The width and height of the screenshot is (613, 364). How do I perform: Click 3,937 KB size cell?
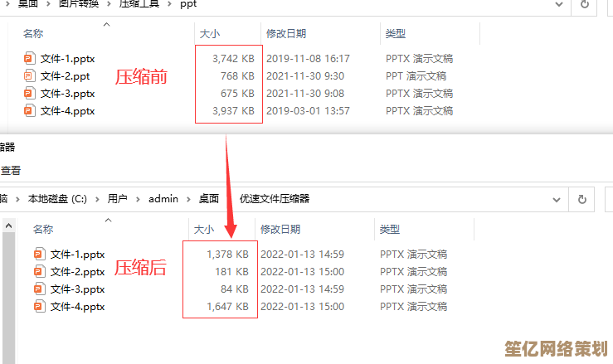[x=233, y=111]
